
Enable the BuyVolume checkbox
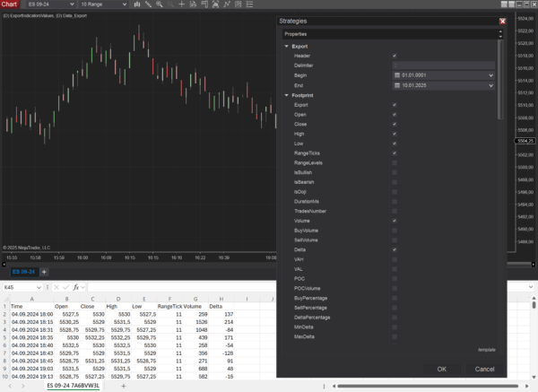[395, 231]
